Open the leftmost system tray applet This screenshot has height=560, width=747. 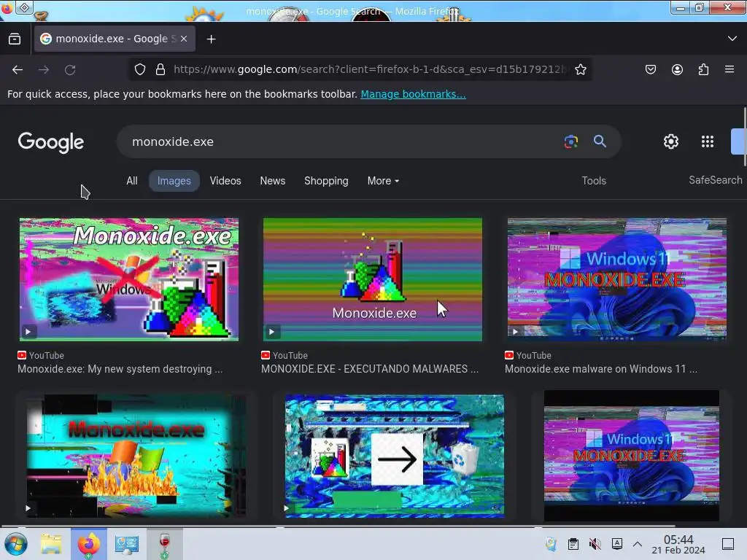pyautogui.click(x=551, y=544)
